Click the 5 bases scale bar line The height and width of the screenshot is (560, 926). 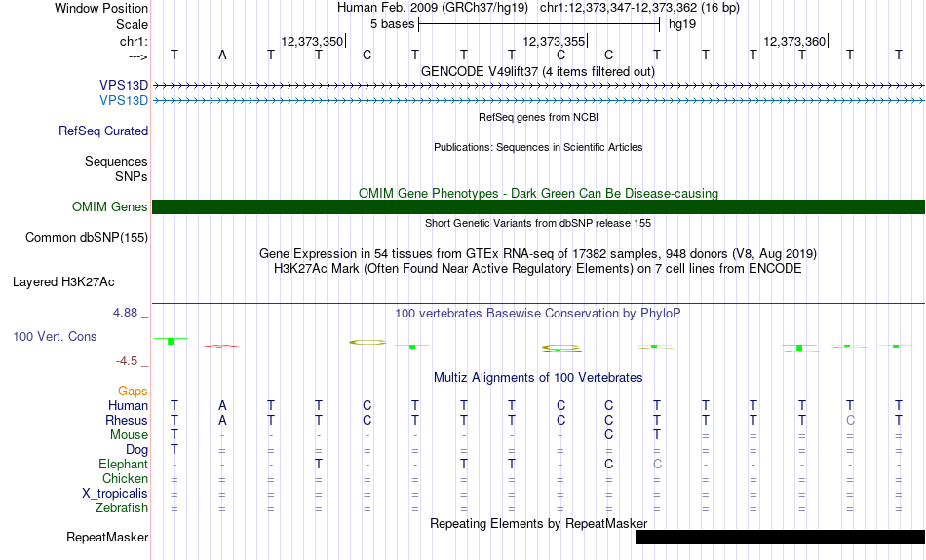pos(539,24)
